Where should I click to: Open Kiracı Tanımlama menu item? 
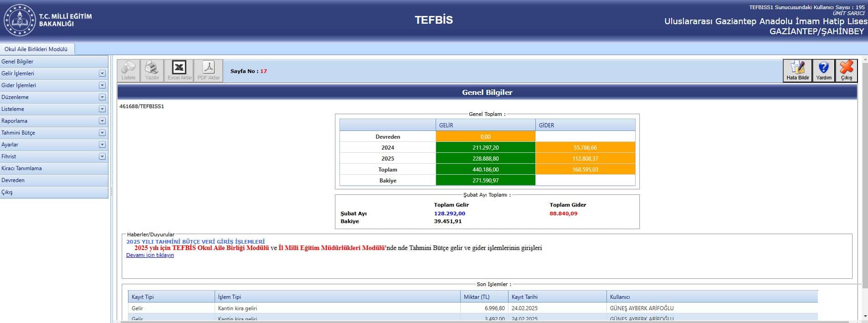tap(54, 168)
